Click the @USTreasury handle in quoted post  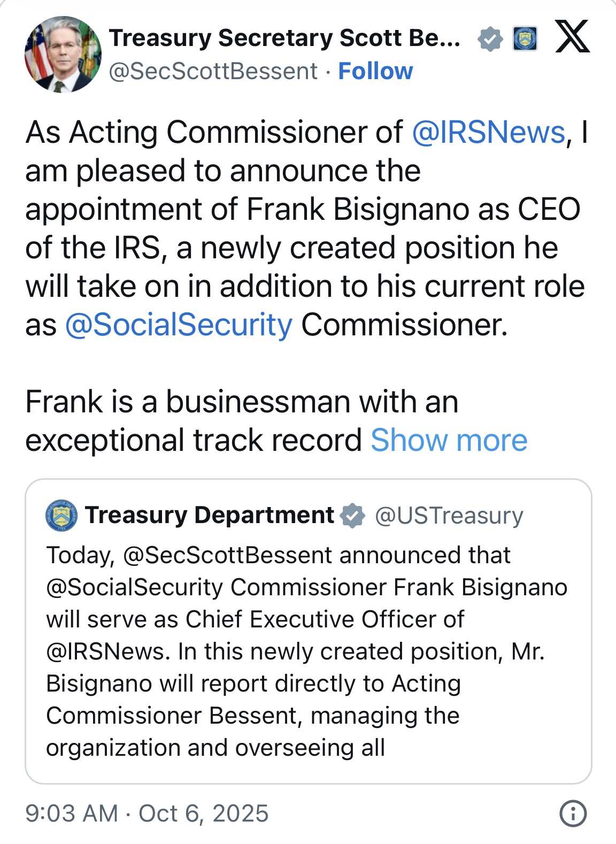449,516
